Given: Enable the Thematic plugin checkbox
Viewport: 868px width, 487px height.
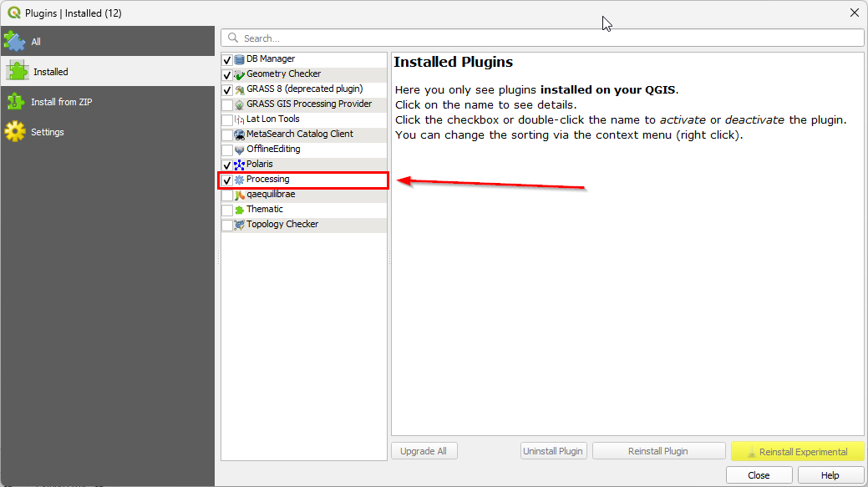Looking at the screenshot, I should click(227, 210).
